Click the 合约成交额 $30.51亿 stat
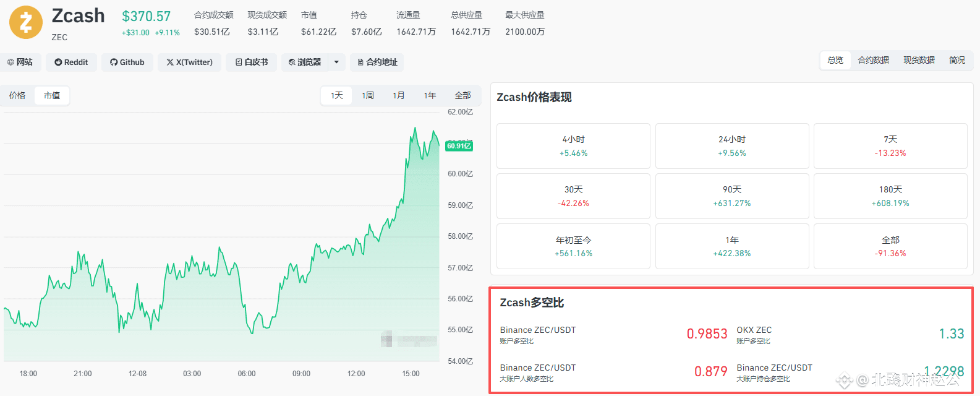The image size is (980, 396). click(213, 23)
